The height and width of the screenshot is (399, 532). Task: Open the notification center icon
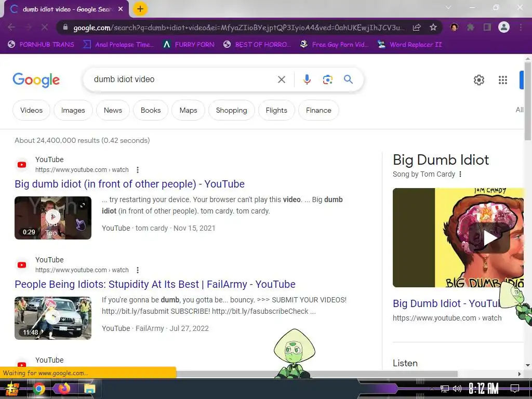click(515, 389)
